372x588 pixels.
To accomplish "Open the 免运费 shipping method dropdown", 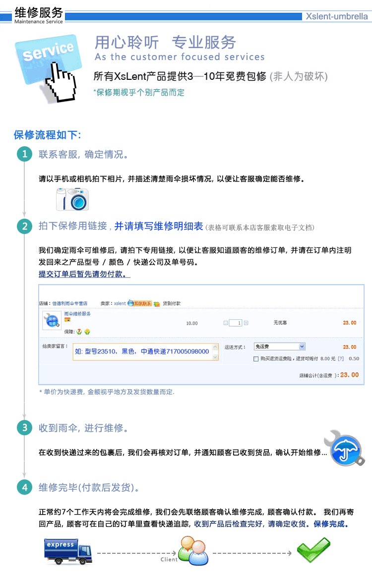I will [x=280, y=347].
